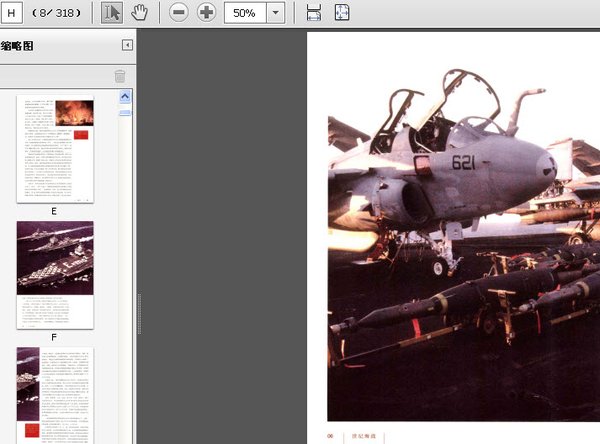Click the page counter (8/318)

(57, 13)
